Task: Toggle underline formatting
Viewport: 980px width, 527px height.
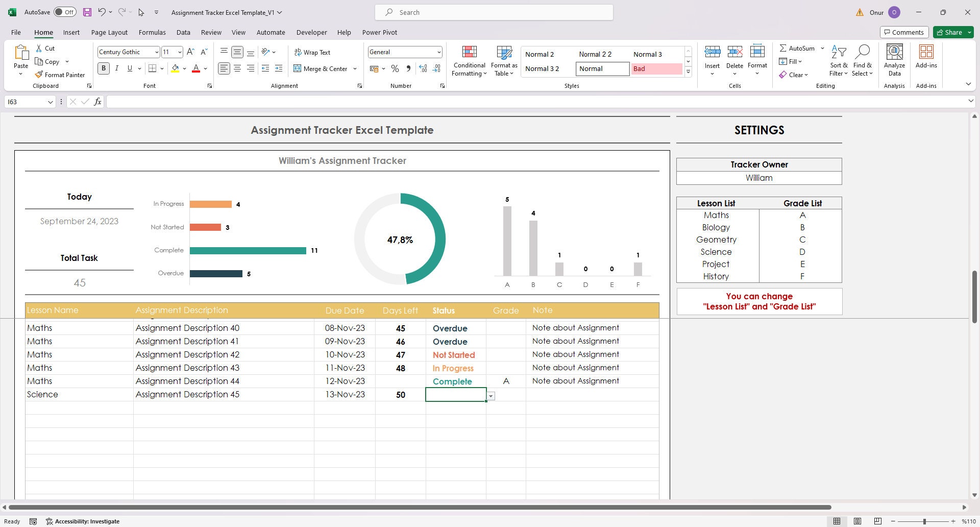Action: click(130, 68)
